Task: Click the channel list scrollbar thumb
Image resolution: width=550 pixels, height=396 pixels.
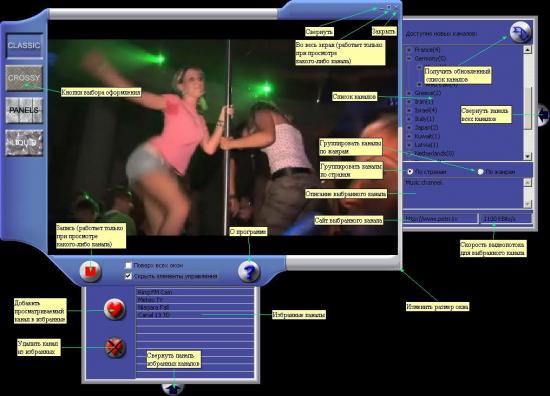Action: click(528, 108)
